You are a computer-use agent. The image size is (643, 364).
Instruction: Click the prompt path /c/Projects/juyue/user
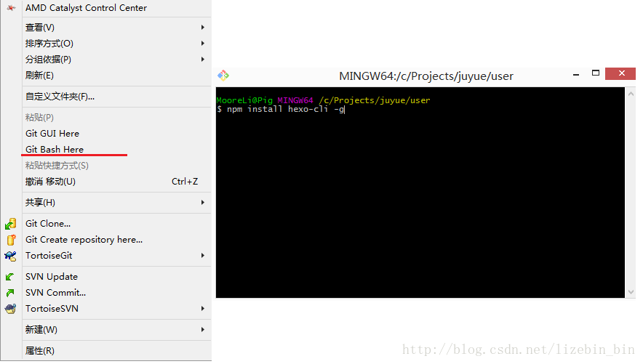pos(375,100)
